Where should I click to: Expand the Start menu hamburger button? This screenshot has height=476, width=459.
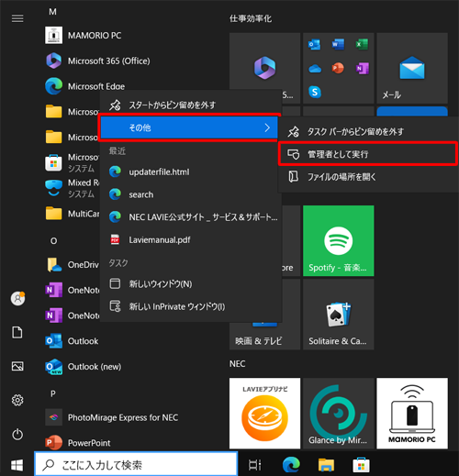17,18
